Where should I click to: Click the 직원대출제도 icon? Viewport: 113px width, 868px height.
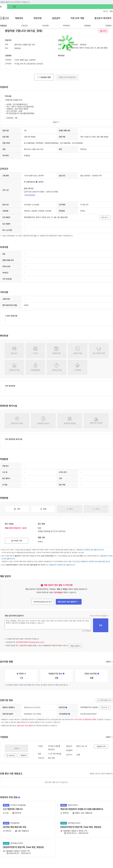35,367
